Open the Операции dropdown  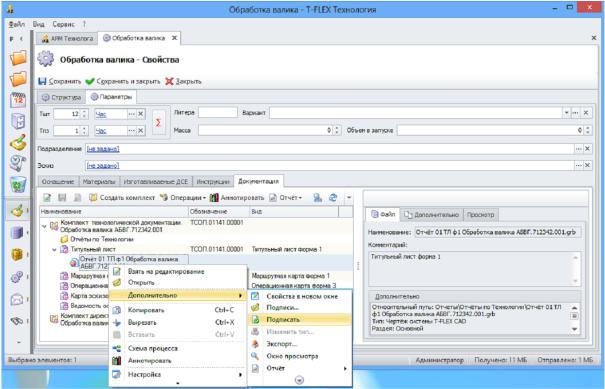tap(183, 198)
